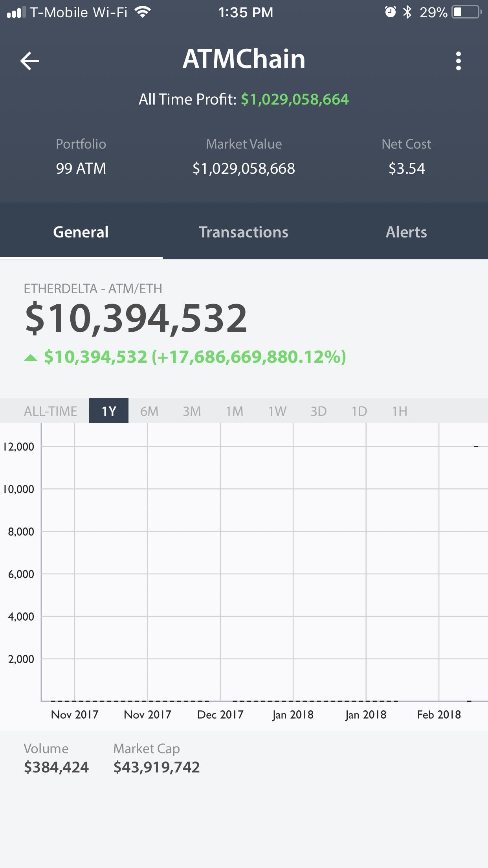Tap the Portfolio 99 ATM value

click(x=81, y=168)
